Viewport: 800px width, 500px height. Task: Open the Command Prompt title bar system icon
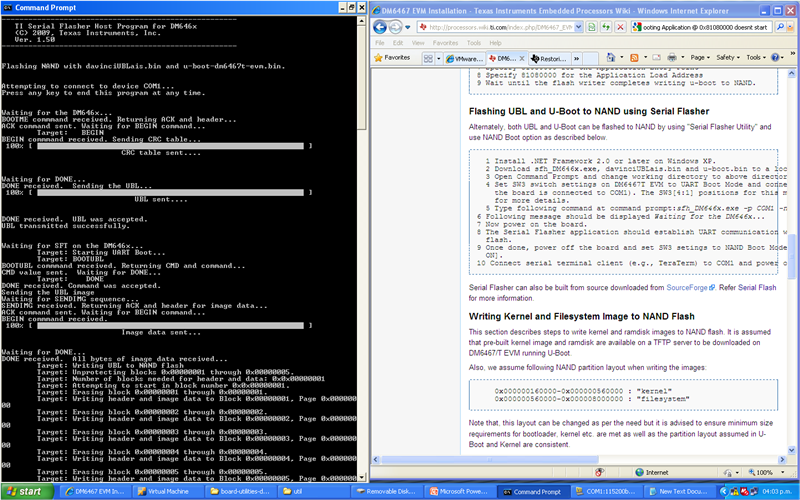(x=7, y=7)
